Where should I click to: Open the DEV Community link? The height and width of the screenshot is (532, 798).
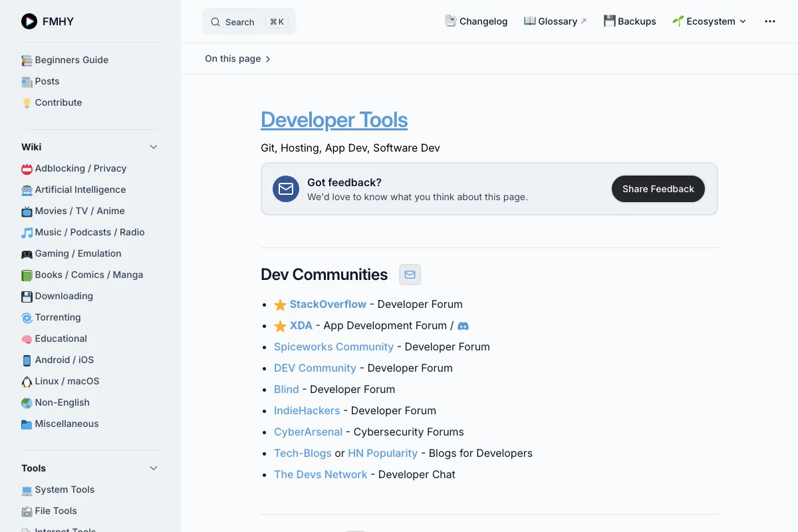pos(315,368)
